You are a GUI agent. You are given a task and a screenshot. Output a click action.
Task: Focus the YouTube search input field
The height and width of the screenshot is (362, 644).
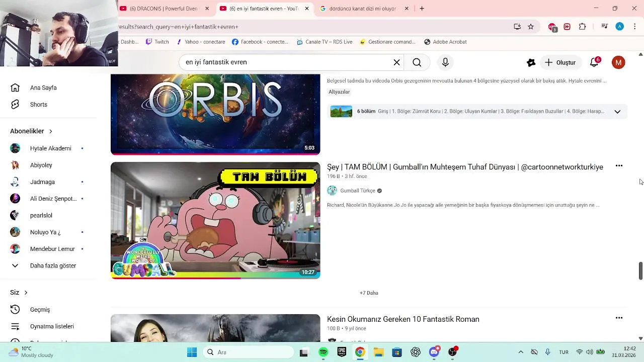(x=287, y=62)
